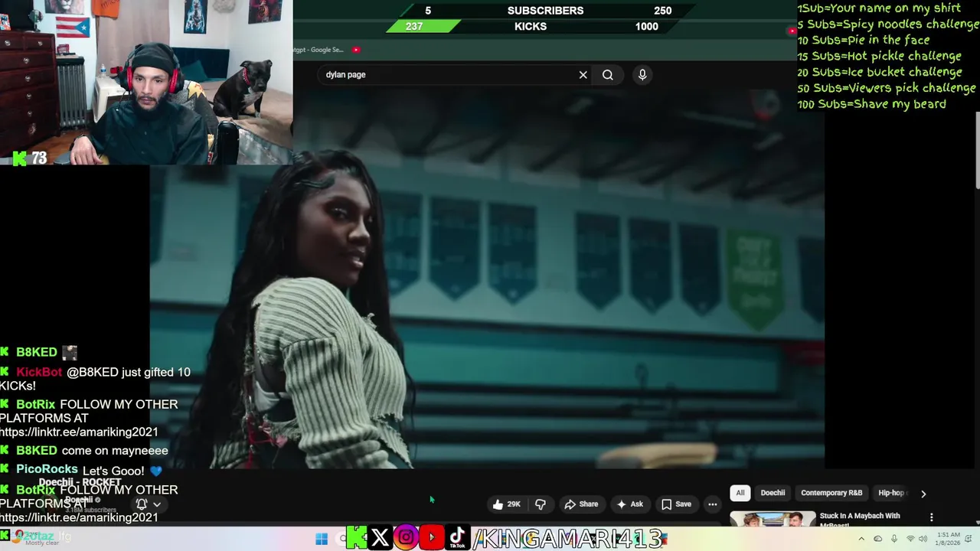Viewport: 980px width, 551px height.
Task: Click the browser tab with YouTube favicon
Action: point(356,50)
